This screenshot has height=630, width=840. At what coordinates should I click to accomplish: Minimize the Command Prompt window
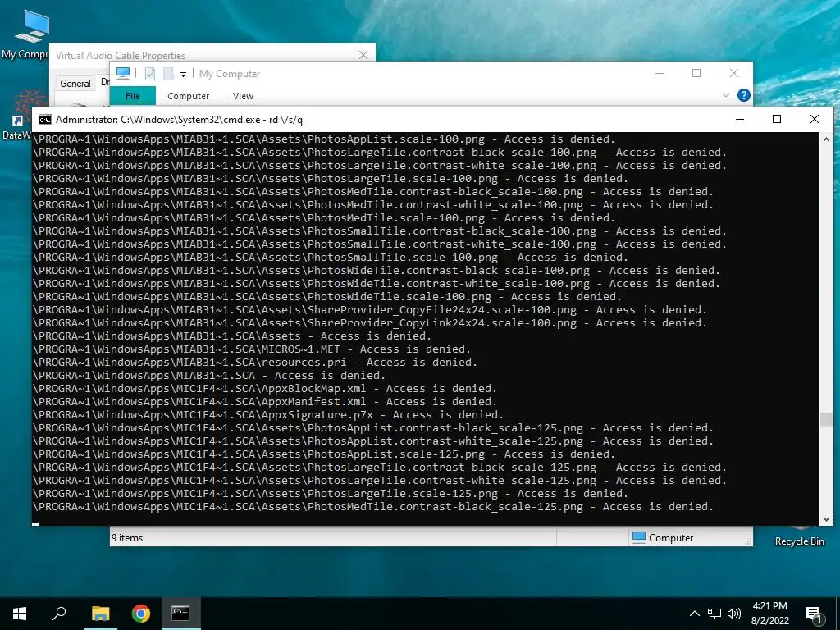[x=740, y=119]
